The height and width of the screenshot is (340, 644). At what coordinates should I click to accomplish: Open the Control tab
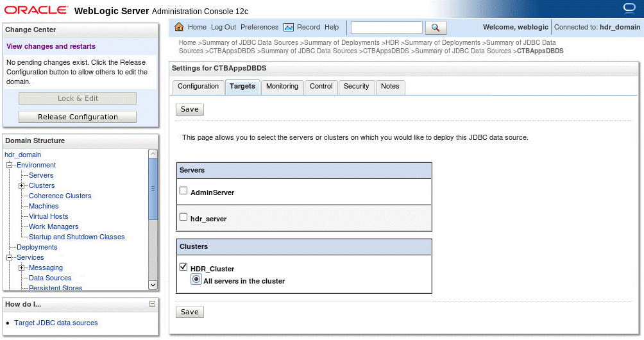point(321,87)
